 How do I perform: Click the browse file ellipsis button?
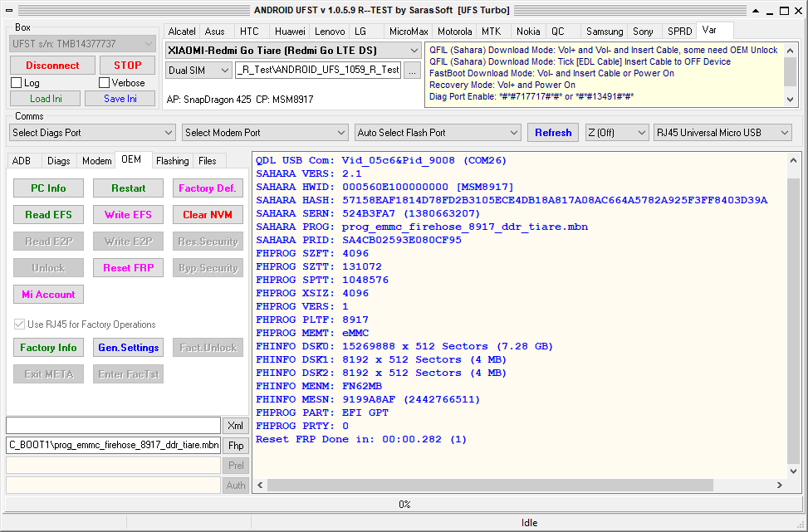point(412,71)
